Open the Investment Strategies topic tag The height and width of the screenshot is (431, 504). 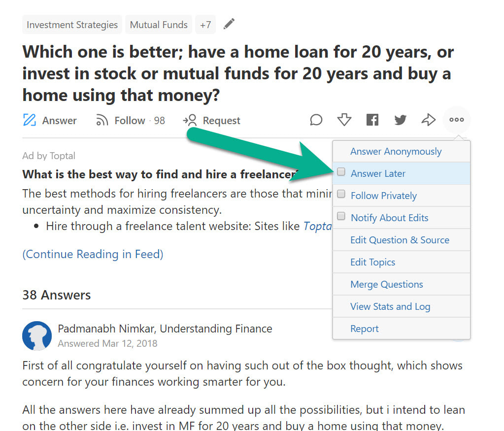tap(71, 24)
